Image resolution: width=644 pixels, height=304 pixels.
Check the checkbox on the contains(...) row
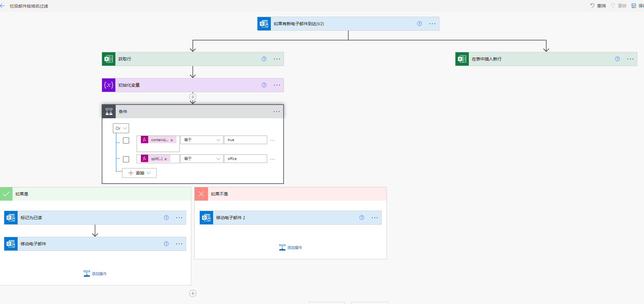pyautogui.click(x=126, y=140)
